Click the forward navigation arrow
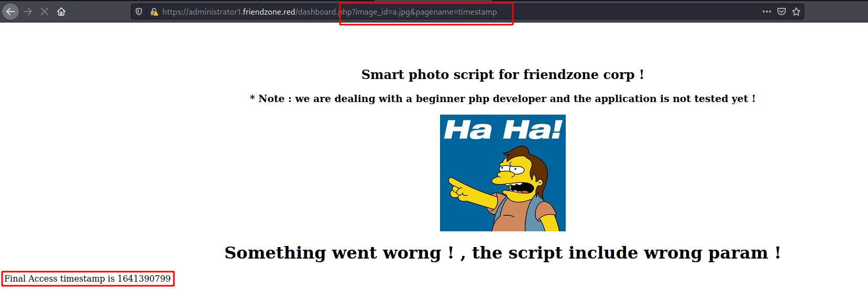 click(28, 12)
